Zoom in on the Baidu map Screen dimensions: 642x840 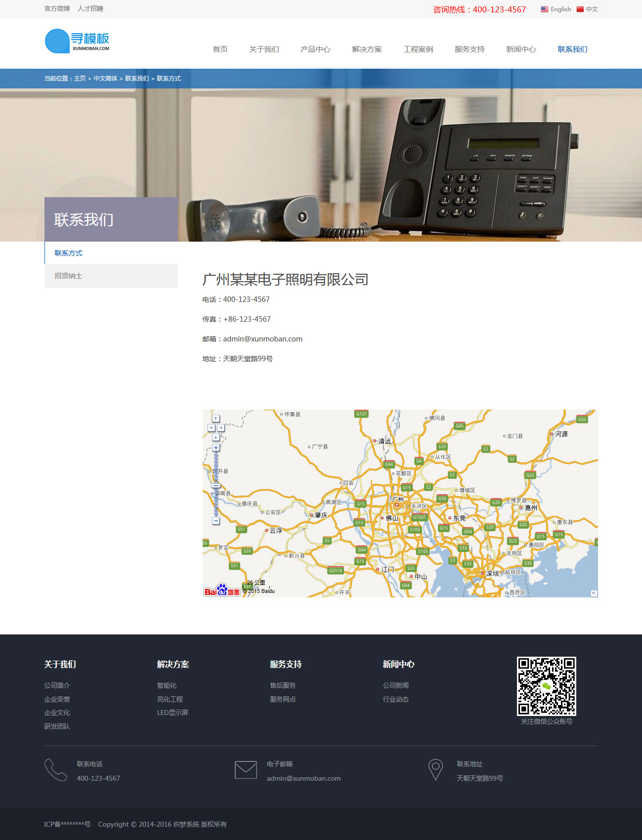(216, 448)
